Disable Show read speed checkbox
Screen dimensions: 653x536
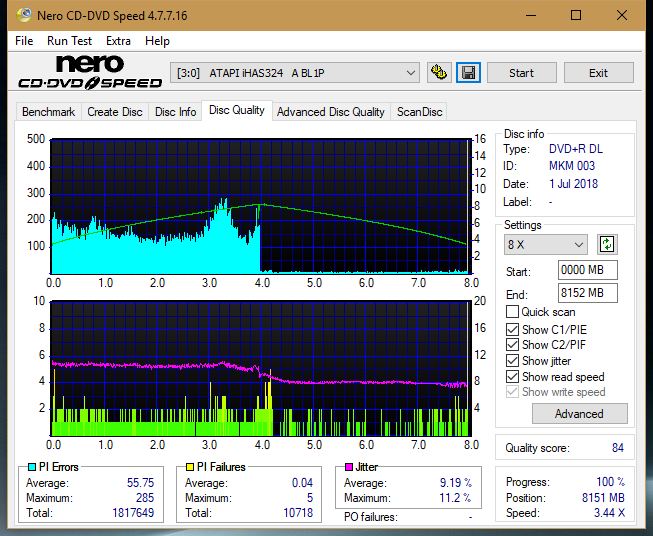512,376
